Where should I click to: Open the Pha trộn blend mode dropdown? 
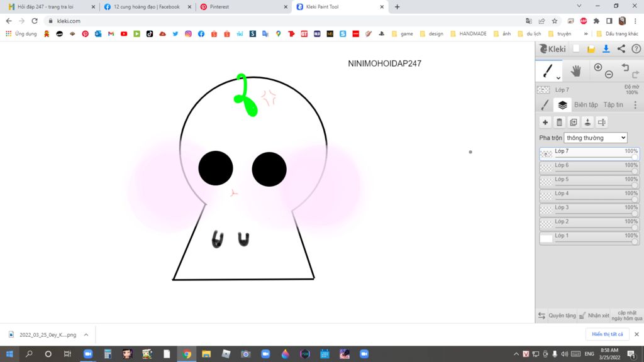pyautogui.click(x=595, y=138)
